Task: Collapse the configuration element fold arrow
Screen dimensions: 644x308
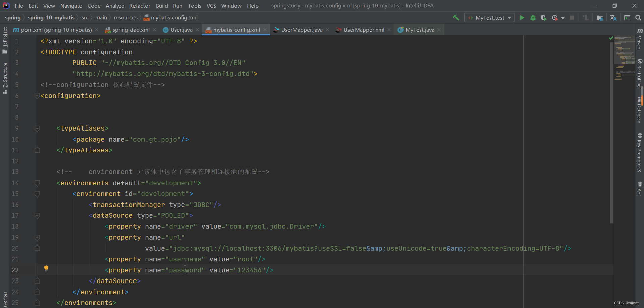Action: 37,96
